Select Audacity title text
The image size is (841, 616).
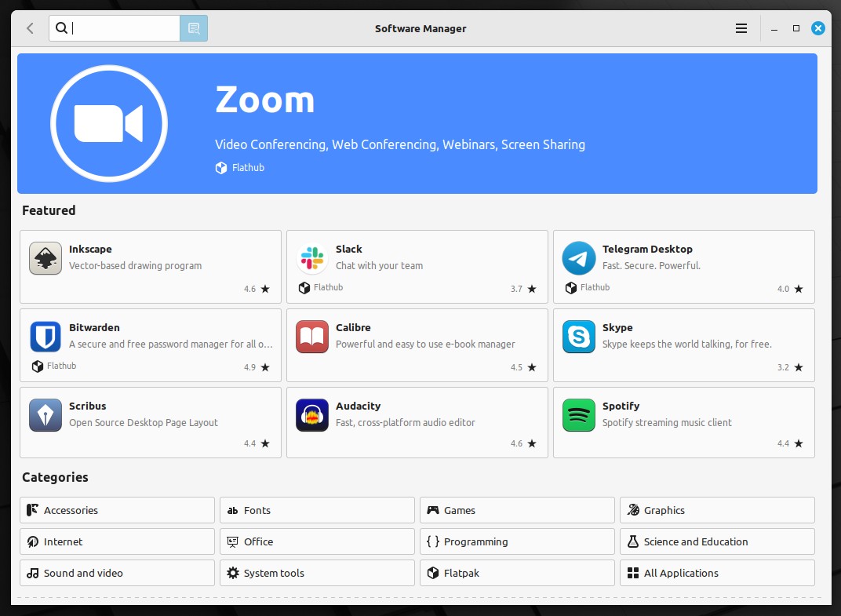coord(358,406)
